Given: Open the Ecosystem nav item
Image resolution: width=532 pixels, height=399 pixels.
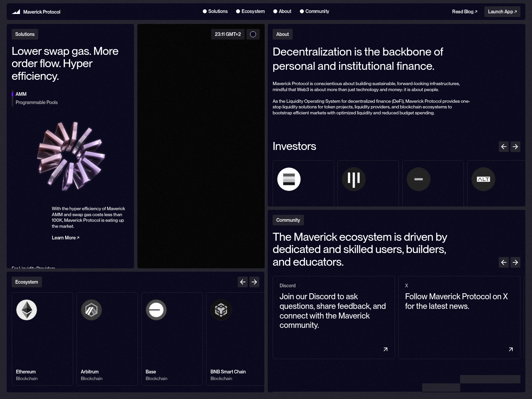Looking at the screenshot, I should (250, 11).
